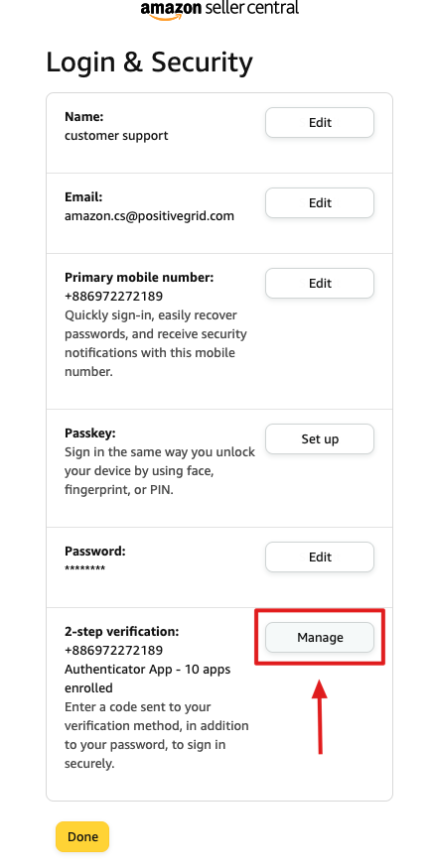Click the red arrow annotation
This screenshot has width=431, height=868.
click(320, 714)
